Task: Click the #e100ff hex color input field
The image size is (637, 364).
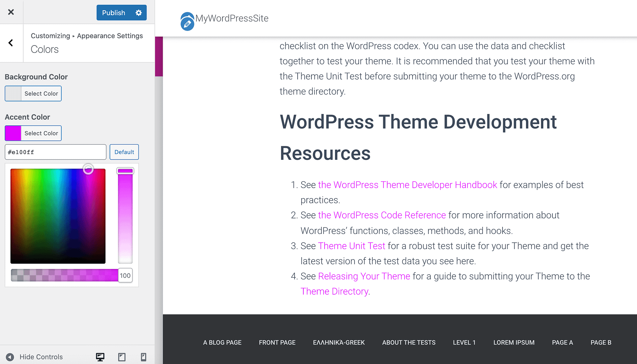Action: tap(55, 152)
